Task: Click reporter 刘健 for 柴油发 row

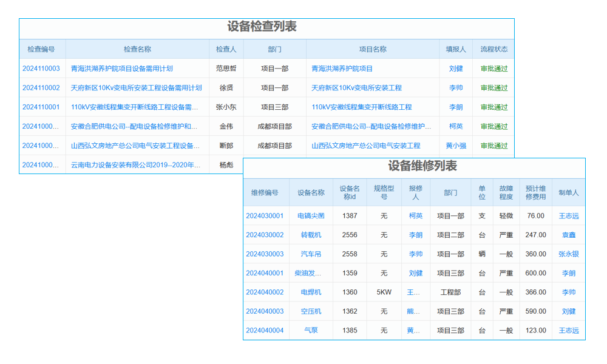Action: tap(416, 273)
